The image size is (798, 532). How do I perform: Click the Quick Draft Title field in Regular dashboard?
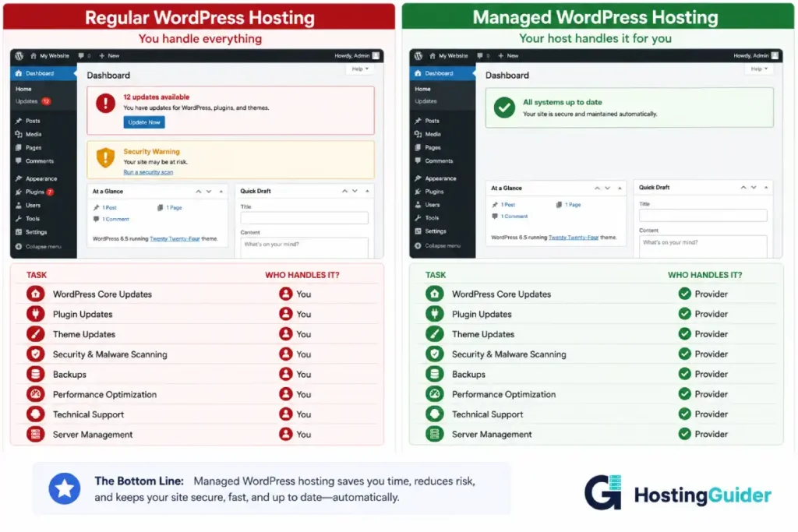click(x=305, y=218)
